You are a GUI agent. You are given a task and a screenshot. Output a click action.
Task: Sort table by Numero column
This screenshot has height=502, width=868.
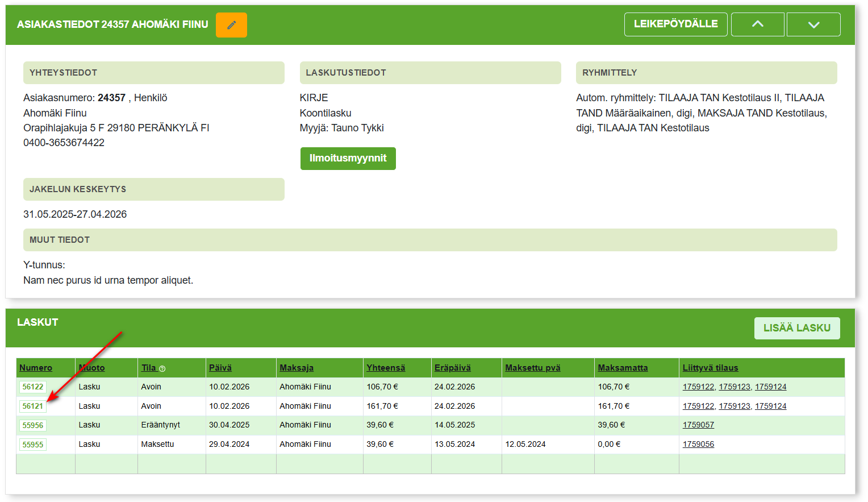tap(36, 368)
